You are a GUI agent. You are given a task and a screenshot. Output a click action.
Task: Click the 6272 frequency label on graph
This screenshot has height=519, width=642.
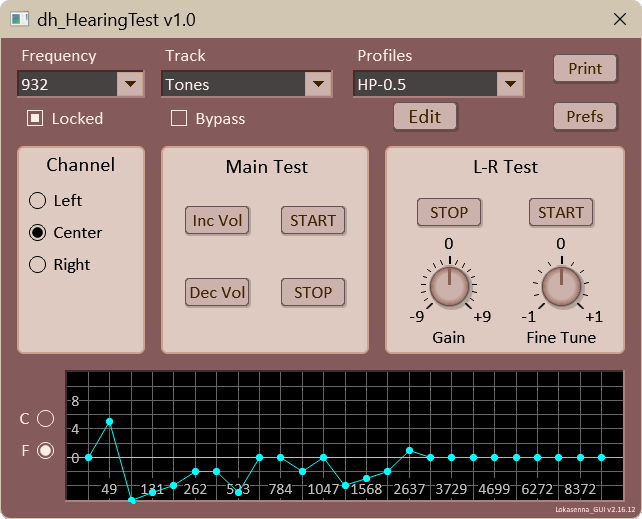[537, 489]
